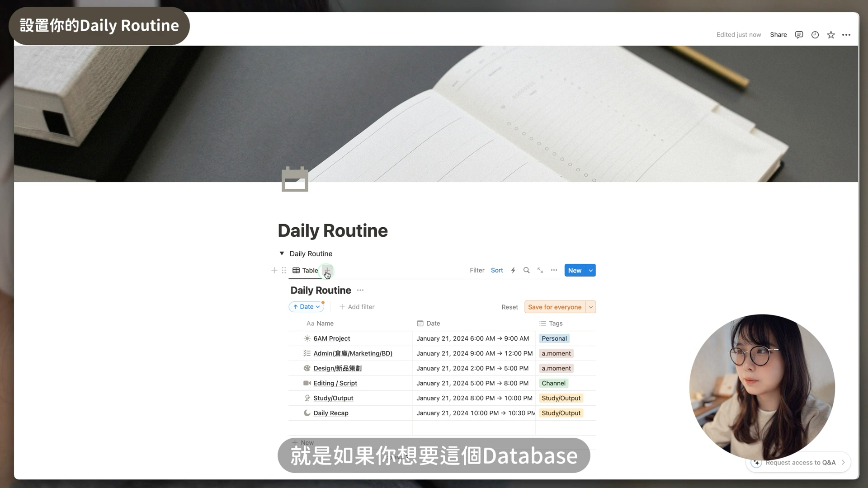The height and width of the screenshot is (488, 868).
Task: Open the Sort menu
Action: pos(496,270)
